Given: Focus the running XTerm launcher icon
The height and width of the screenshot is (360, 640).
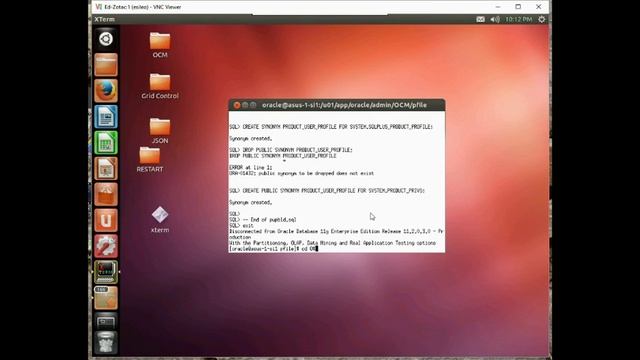Looking at the screenshot, I should click(x=106, y=272).
